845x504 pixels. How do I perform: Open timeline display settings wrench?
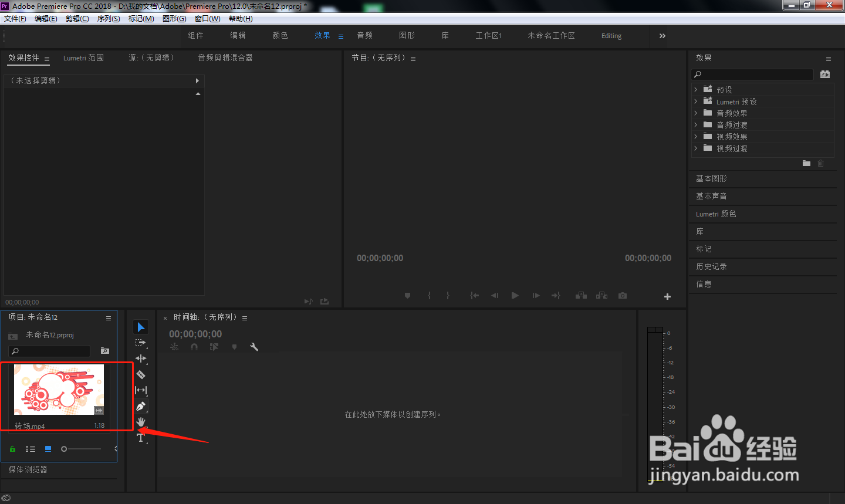(x=254, y=347)
